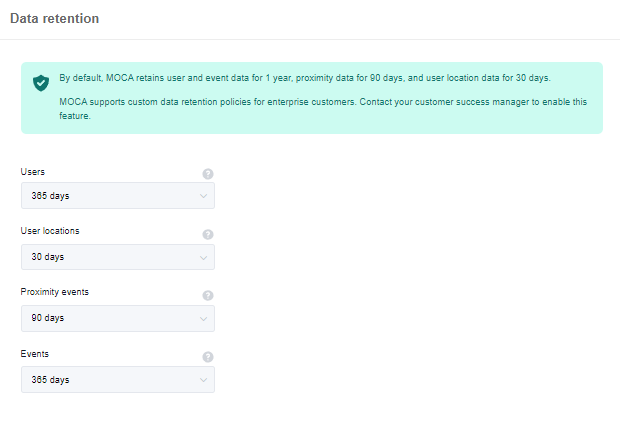Open the Users retention dropdown showing 365 days

pyautogui.click(x=118, y=196)
